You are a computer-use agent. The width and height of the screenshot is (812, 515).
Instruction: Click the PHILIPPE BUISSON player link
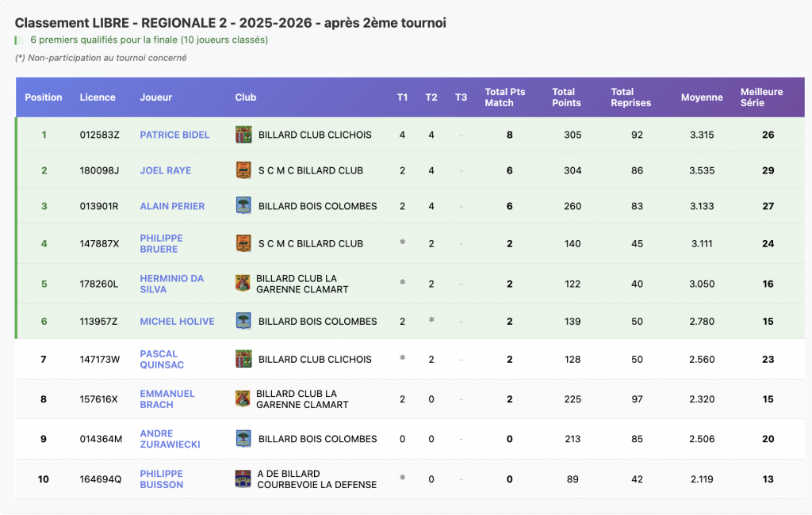162,479
